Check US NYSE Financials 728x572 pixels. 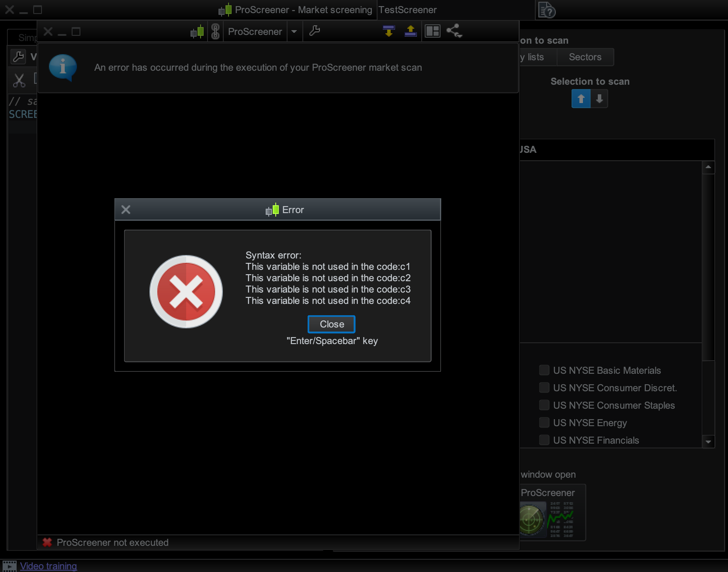[544, 440]
